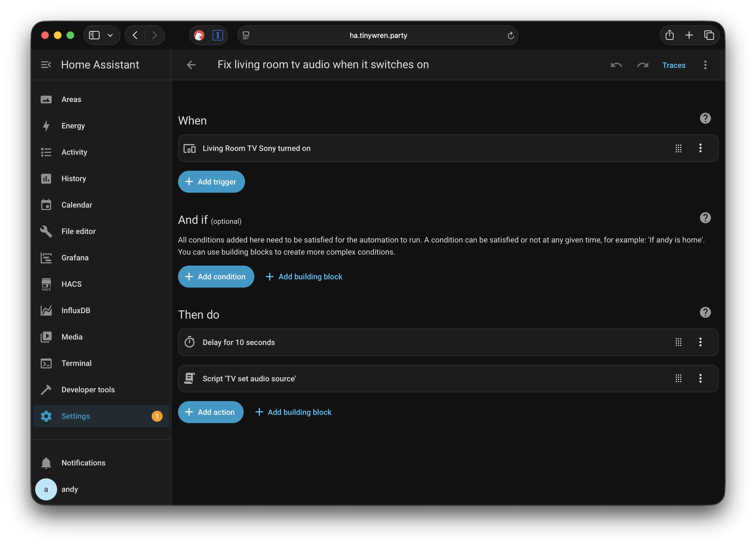Image resolution: width=756 pixels, height=546 pixels.
Task: Open help for the And if section
Action: (705, 218)
